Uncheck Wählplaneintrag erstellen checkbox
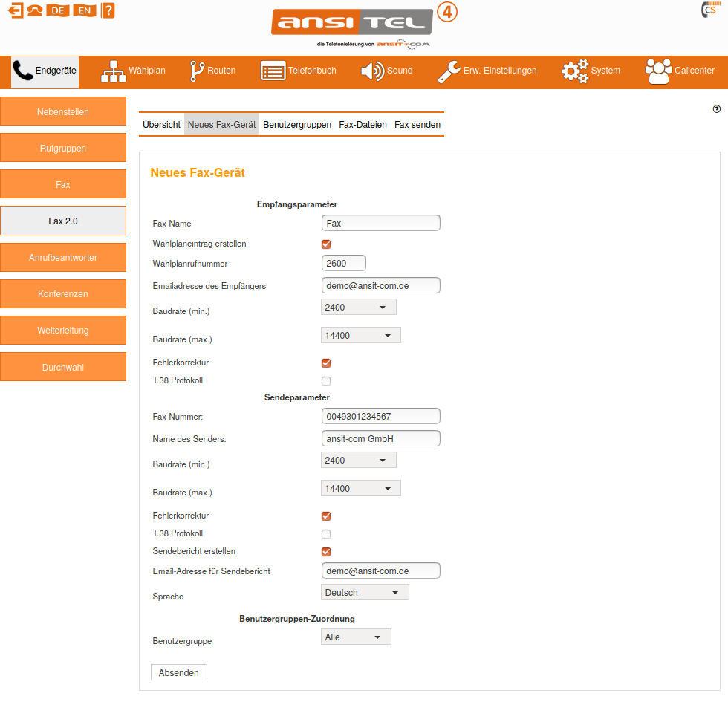 point(326,244)
